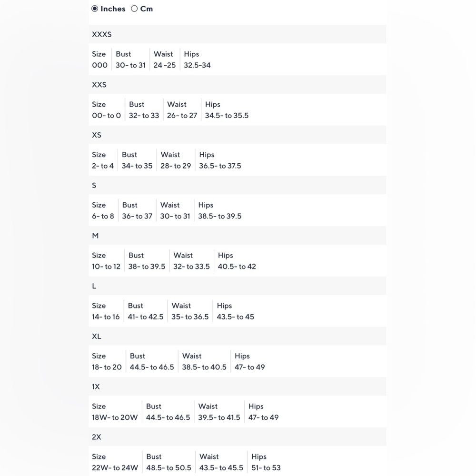The image size is (476, 476).
Task: Click the XXS size heading row
Action: coord(238,85)
